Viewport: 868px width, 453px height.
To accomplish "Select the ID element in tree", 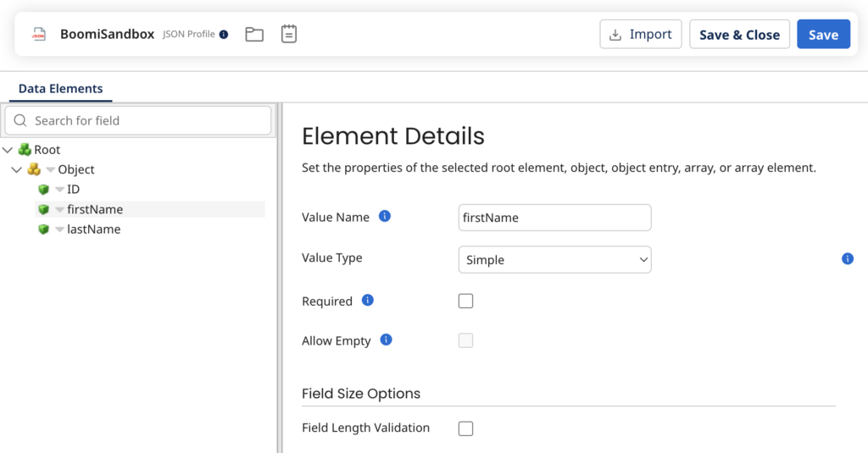I will pyautogui.click(x=73, y=190).
